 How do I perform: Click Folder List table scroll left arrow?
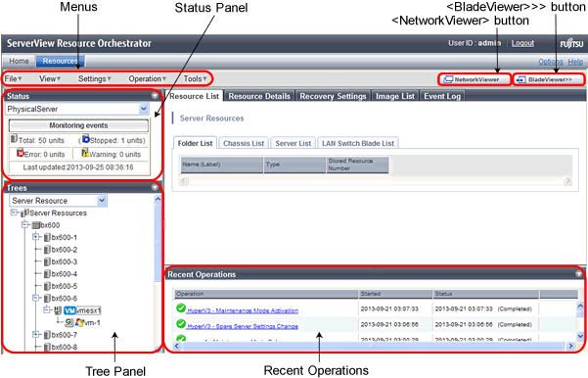click(184, 181)
